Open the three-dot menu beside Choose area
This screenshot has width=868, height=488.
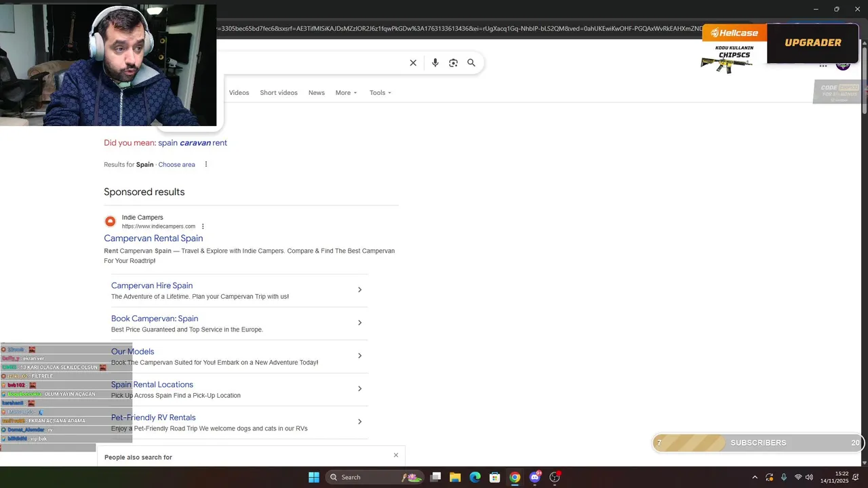206,165
